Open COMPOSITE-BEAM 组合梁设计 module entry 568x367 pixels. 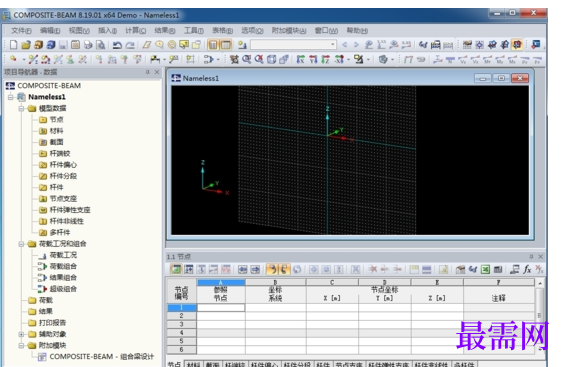point(101,357)
